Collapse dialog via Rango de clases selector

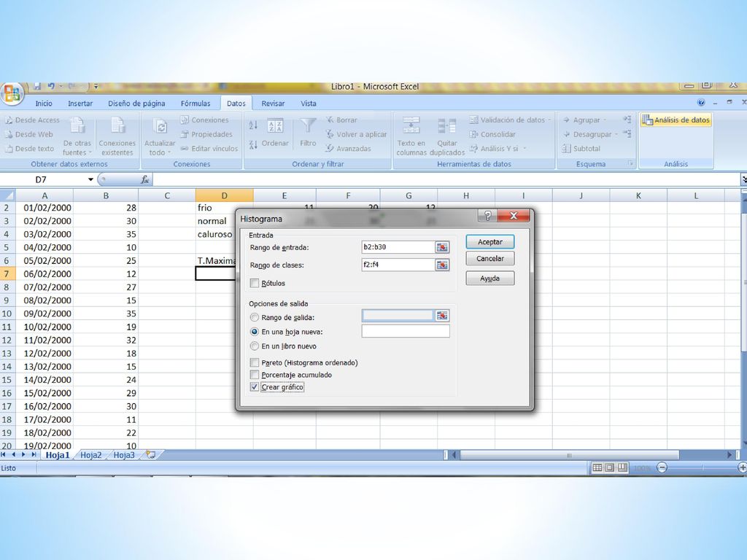[x=442, y=265]
